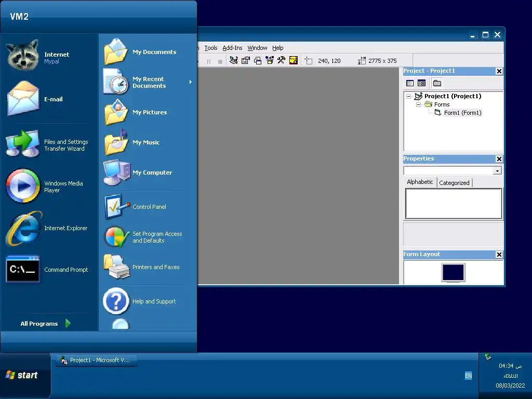
Task: Open the Properties object dropdown
Action: 497,170
